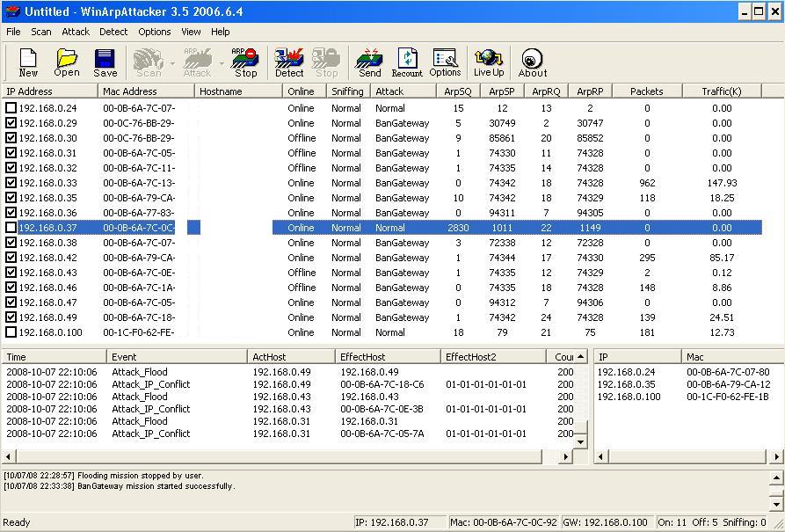Open the View menu
Viewport: 785px width, 532px height.
pos(191,32)
